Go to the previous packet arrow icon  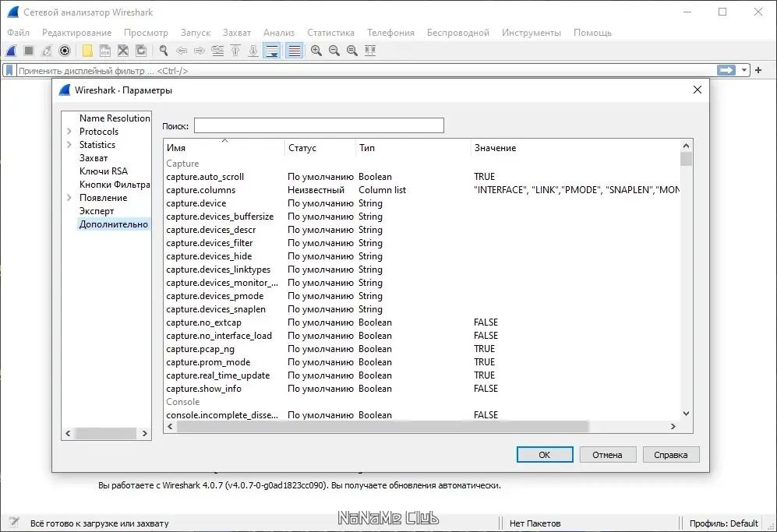click(182, 51)
